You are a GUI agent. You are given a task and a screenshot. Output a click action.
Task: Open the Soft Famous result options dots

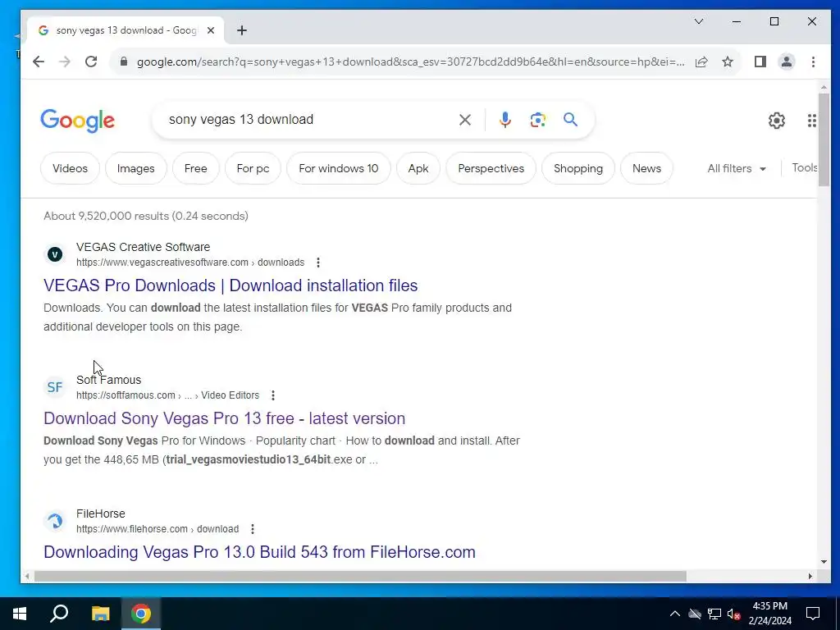point(273,395)
